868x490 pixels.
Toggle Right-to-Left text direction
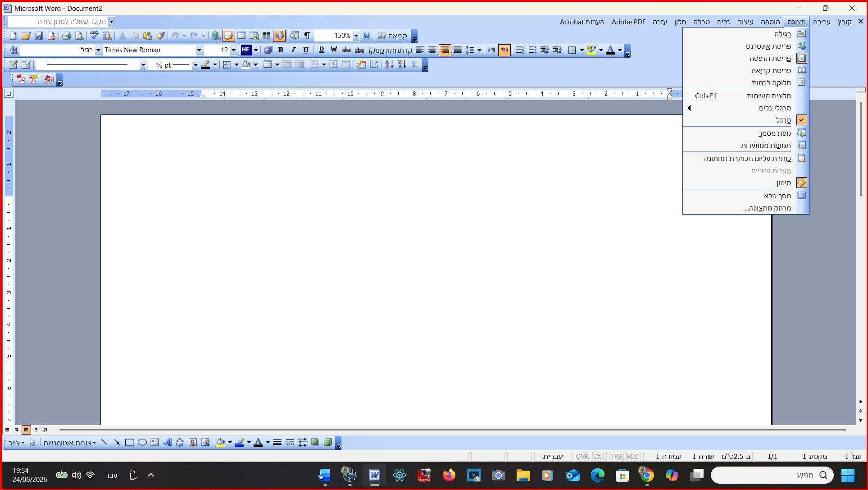point(504,50)
